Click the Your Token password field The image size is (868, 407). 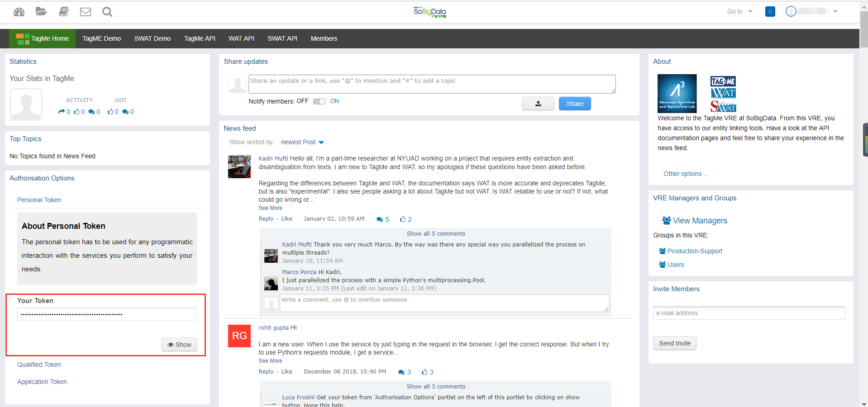pyautogui.click(x=107, y=314)
